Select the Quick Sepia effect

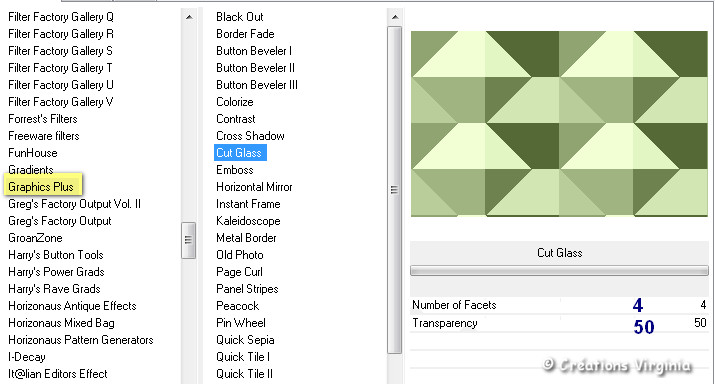coord(245,340)
